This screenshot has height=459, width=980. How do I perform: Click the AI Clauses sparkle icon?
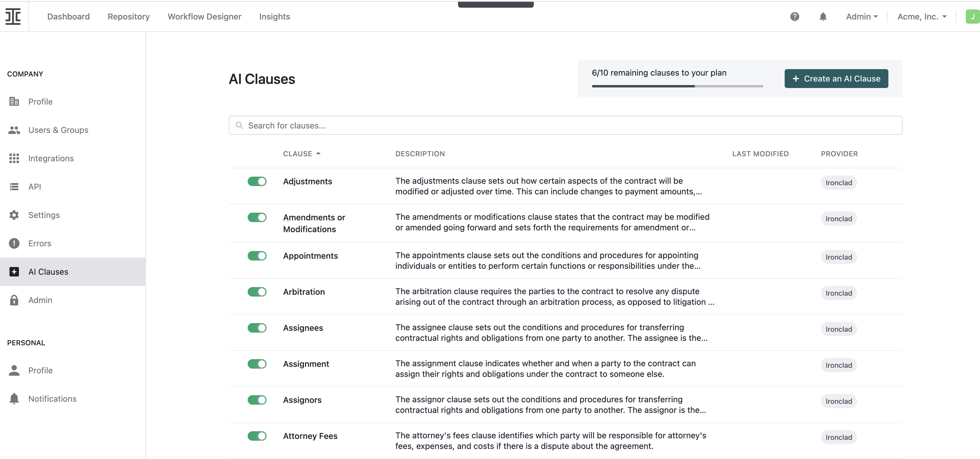(14, 271)
